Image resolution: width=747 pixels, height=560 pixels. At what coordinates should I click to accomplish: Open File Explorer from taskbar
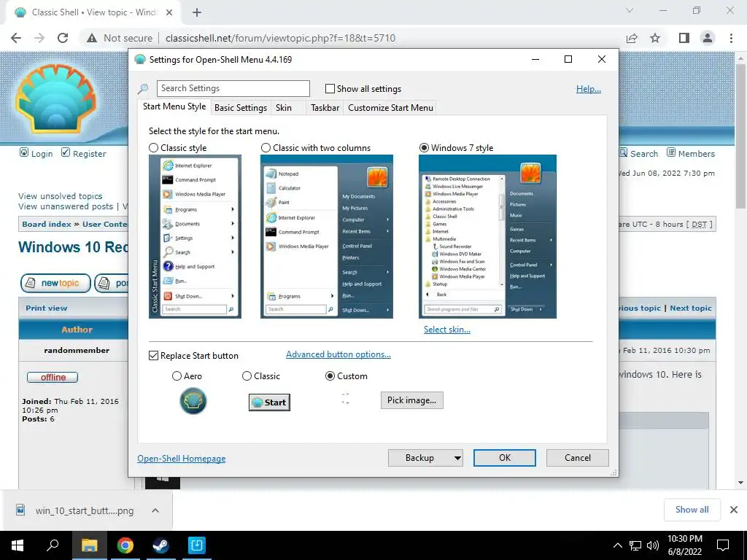pyautogui.click(x=89, y=545)
